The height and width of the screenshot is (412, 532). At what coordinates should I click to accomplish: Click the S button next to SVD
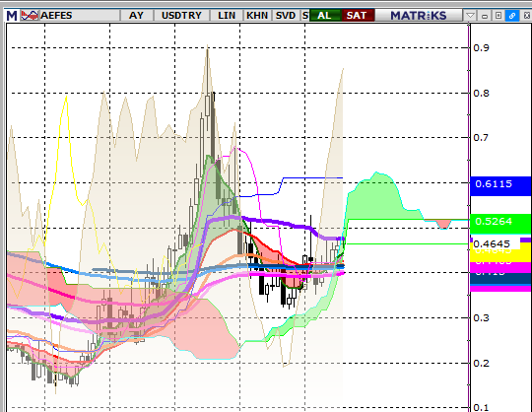304,16
